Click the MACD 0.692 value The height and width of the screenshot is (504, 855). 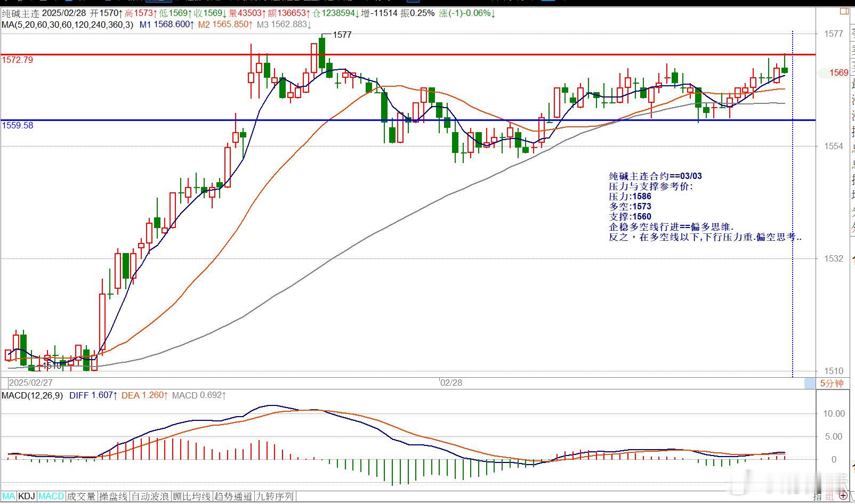199,395
